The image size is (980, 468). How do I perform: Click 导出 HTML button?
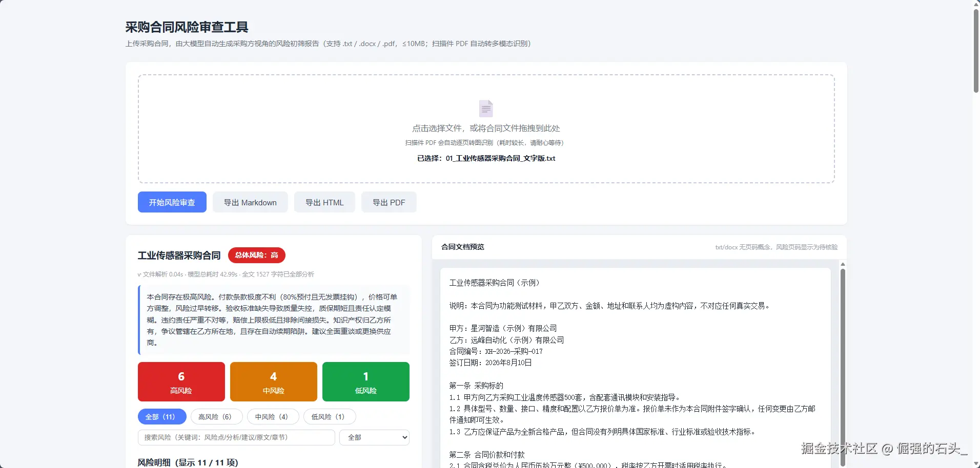pos(324,202)
